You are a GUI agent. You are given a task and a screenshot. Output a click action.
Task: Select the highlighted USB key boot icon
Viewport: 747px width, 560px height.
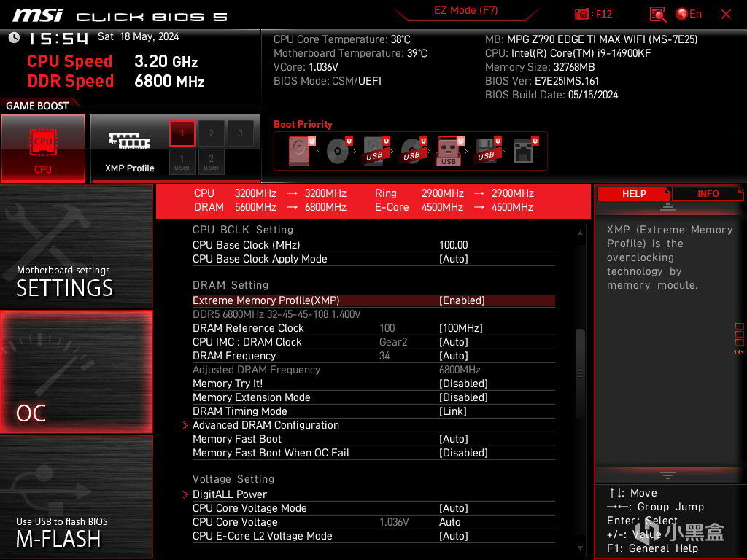click(x=449, y=151)
